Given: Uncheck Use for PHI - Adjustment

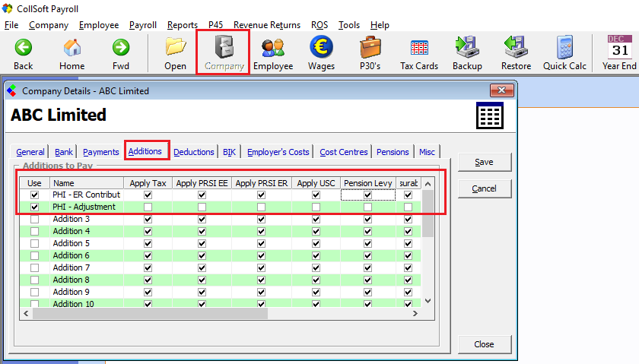Looking at the screenshot, I should pos(34,207).
